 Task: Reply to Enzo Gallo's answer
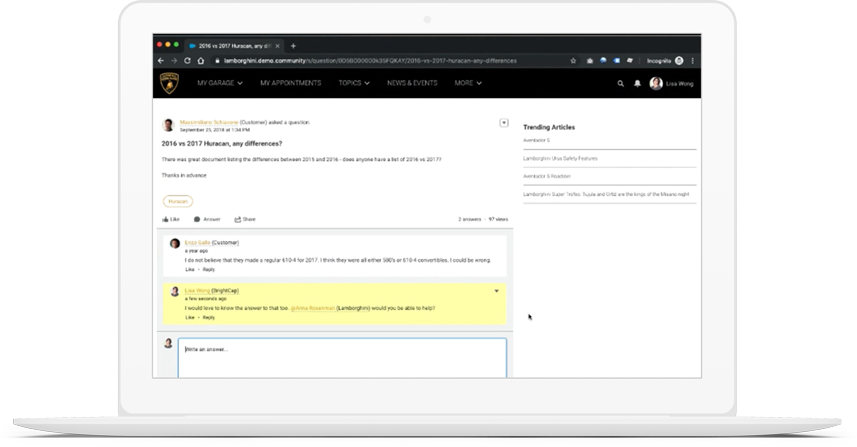point(209,269)
